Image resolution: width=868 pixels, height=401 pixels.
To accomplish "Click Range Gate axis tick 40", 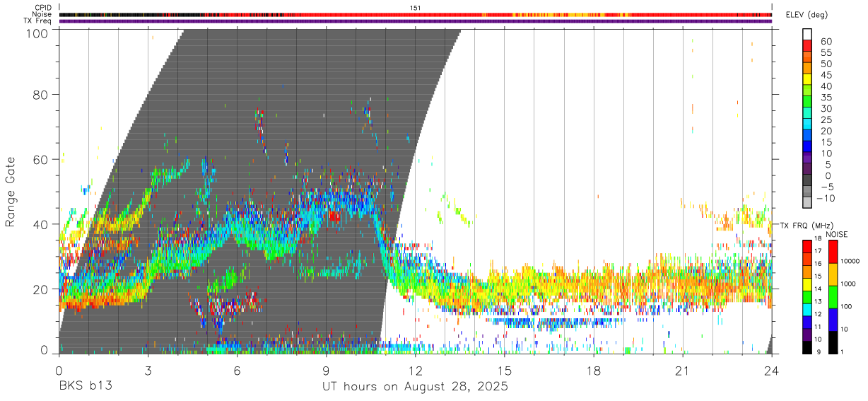I will [x=39, y=224].
